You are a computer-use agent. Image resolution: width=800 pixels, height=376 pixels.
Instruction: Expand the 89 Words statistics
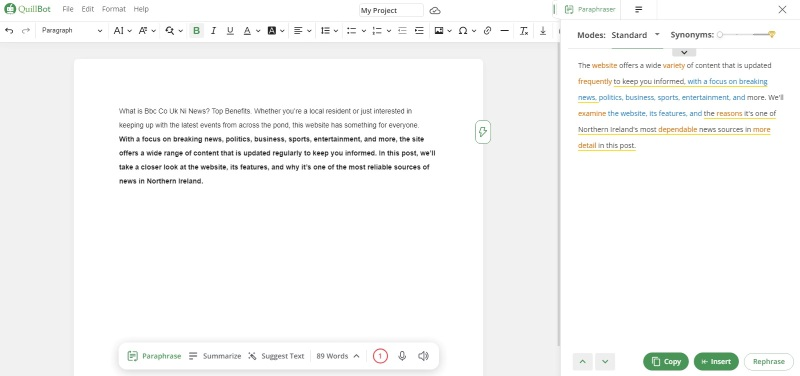[x=338, y=356]
